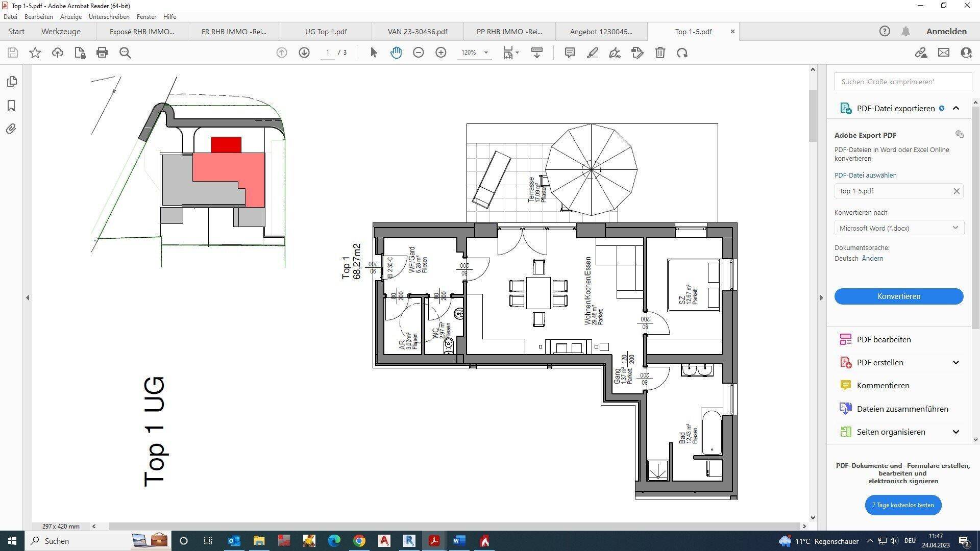
Task: Open bookmarks panel
Action: 11,106
